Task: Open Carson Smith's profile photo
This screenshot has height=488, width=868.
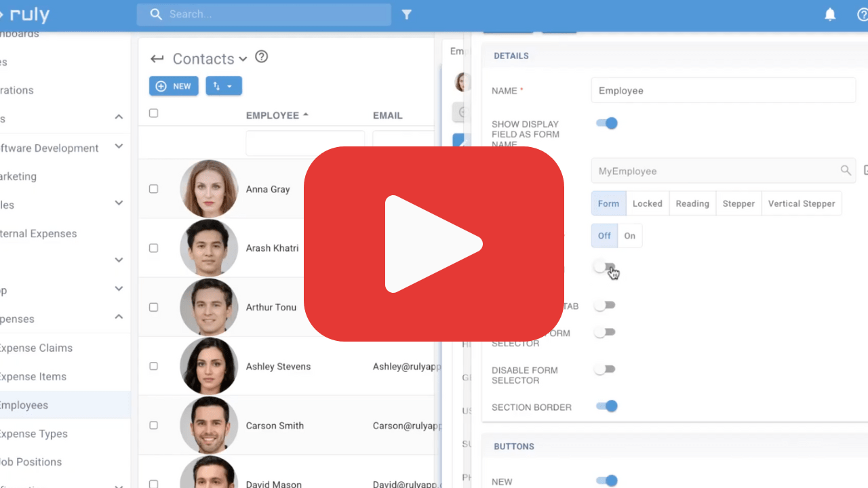Action: (x=209, y=425)
